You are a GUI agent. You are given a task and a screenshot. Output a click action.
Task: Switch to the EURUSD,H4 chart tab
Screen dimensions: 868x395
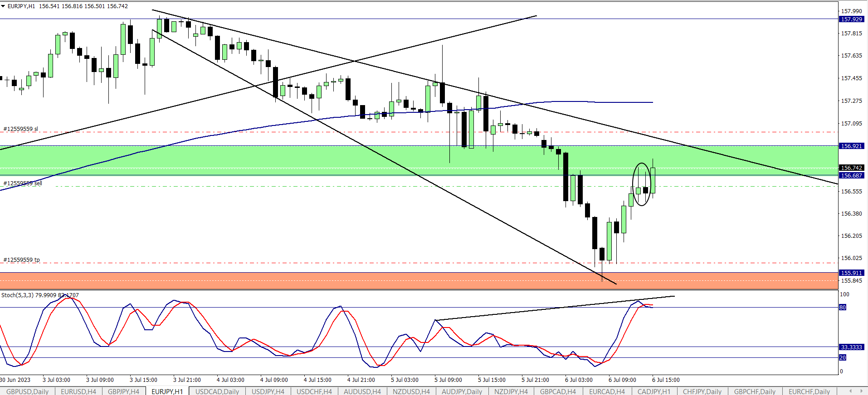point(78,391)
